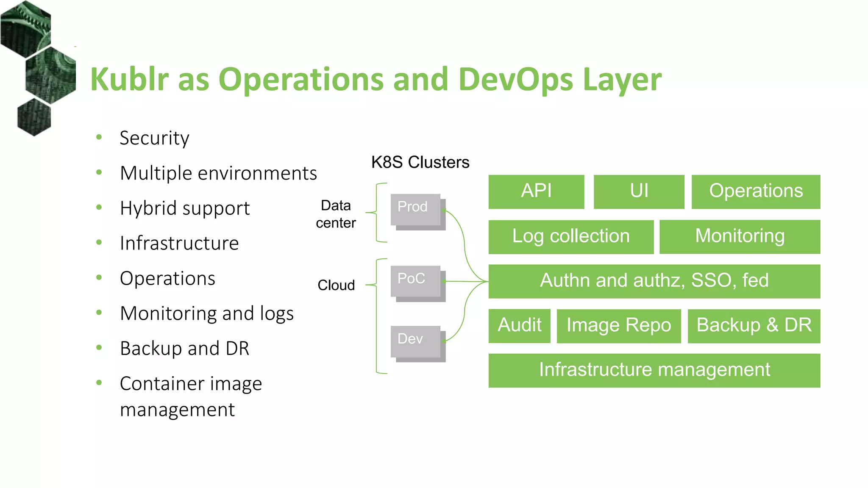Click the Security bullet item
The image size is (868, 488).
point(154,138)
